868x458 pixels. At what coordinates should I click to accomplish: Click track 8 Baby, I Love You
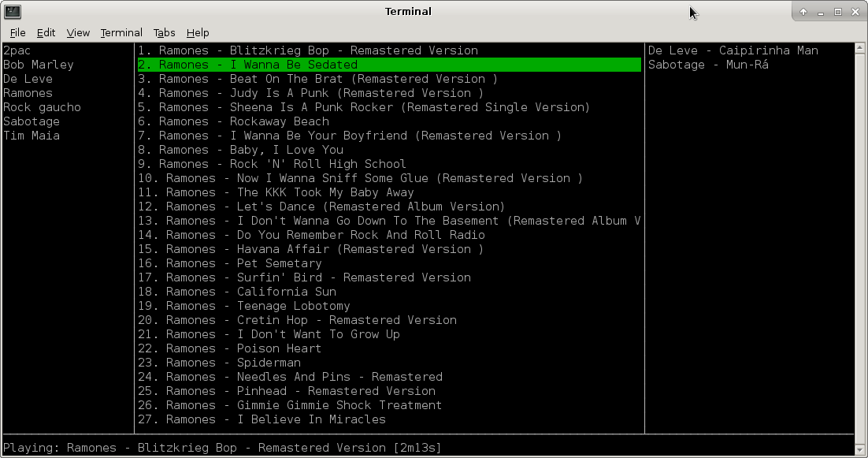pos(241,150)
